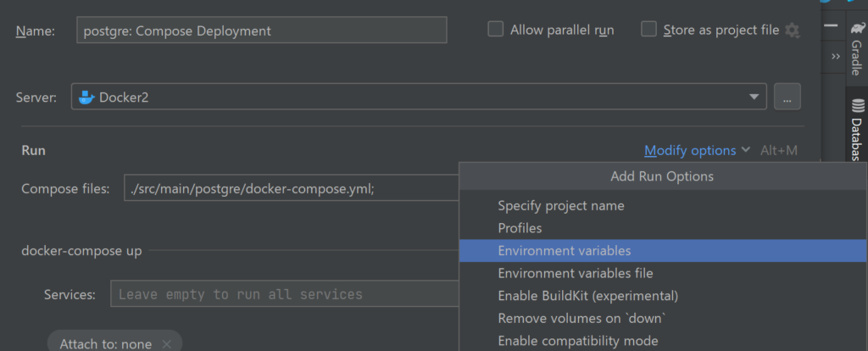Enable Allow parallel run checkbox
The width and height of the screenshot is (868, 351).
click(x=496, y=30)
